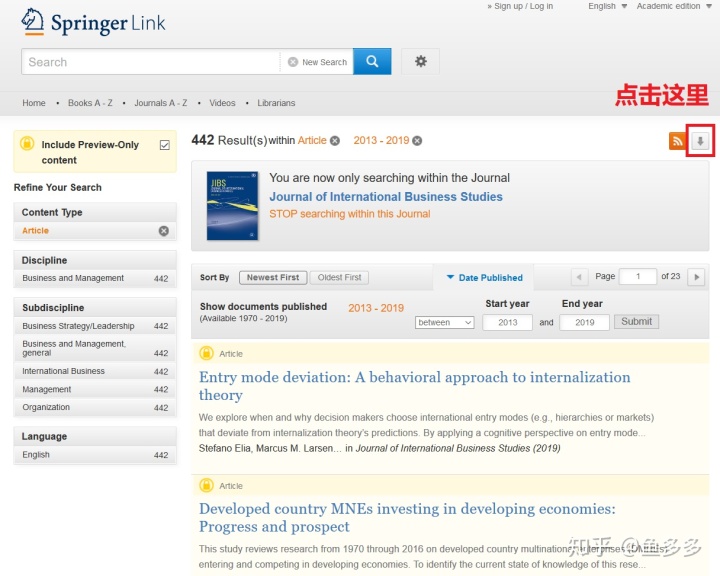
Task: Click the Preview-Only lock icon
Action: pyautogui.click(x=27, y=143)
